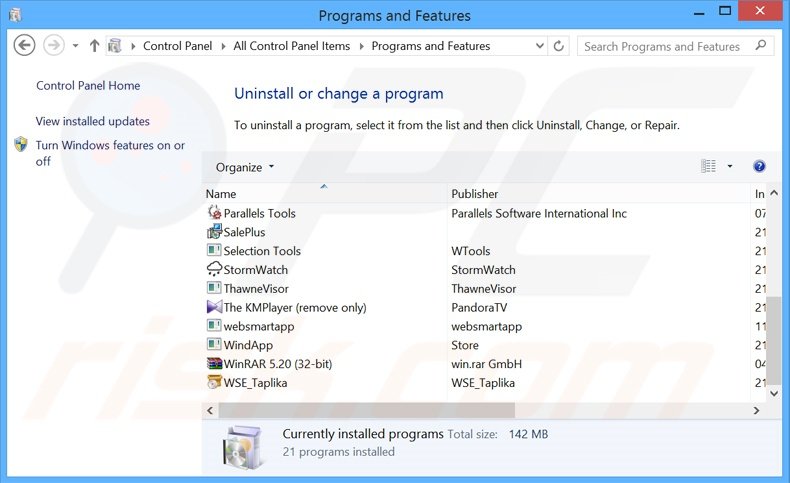The width and height of the screenshot is (790, 483).
Task: Open Help via question mark icon
Action: pyautogui.click(x=759, y=166)
